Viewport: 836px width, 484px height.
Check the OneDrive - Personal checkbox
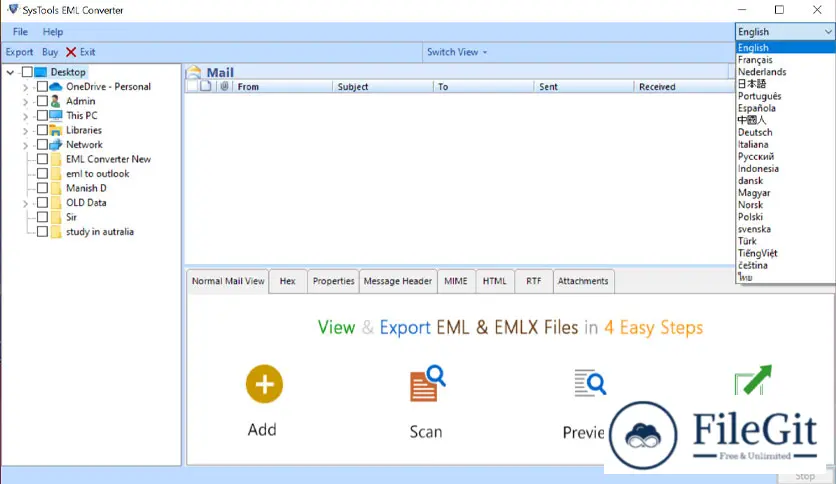point(42,86)
